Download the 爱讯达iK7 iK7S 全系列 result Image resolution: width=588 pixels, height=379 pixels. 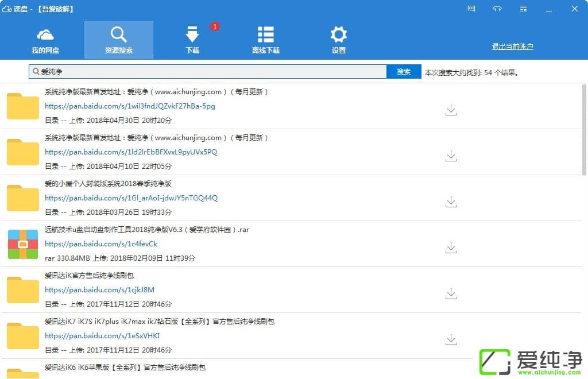[451, 339]
